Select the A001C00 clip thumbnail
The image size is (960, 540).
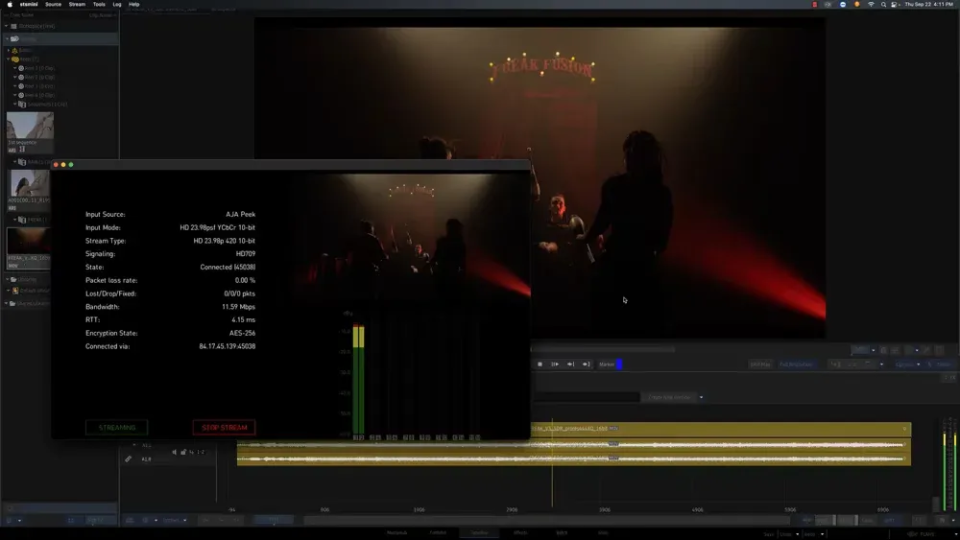(x=29, y=183)
